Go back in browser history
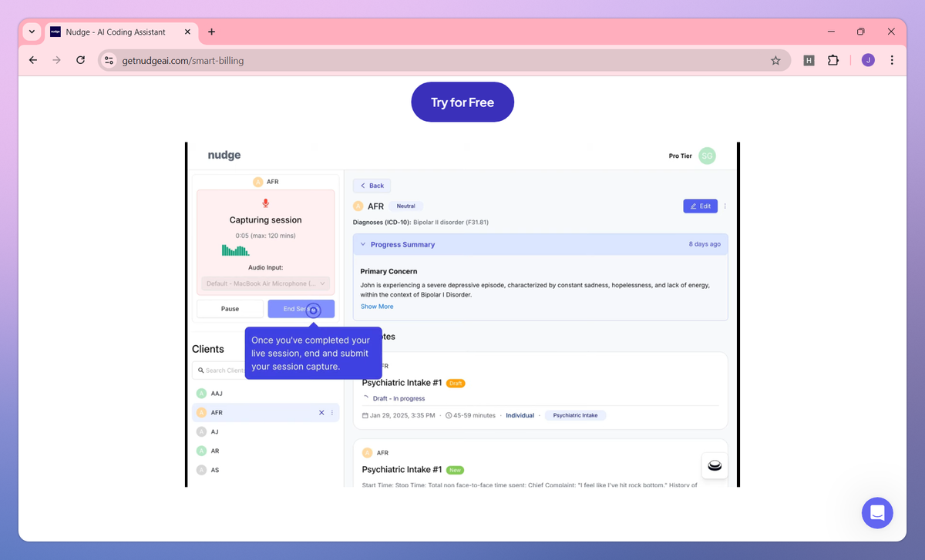This screenshot has height=560, width=925. [33, 60]
